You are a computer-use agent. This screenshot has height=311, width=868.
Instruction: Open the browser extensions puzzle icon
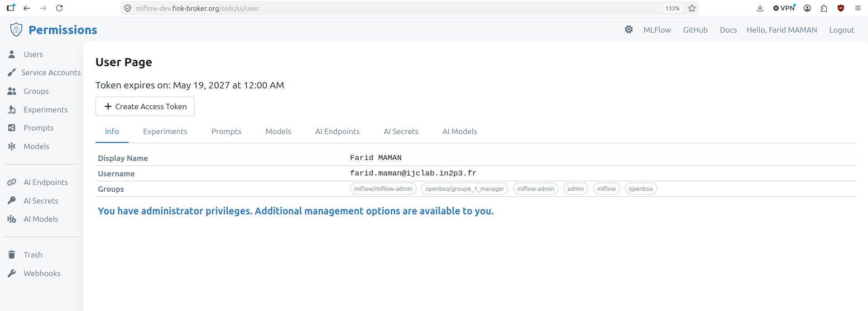824,8
